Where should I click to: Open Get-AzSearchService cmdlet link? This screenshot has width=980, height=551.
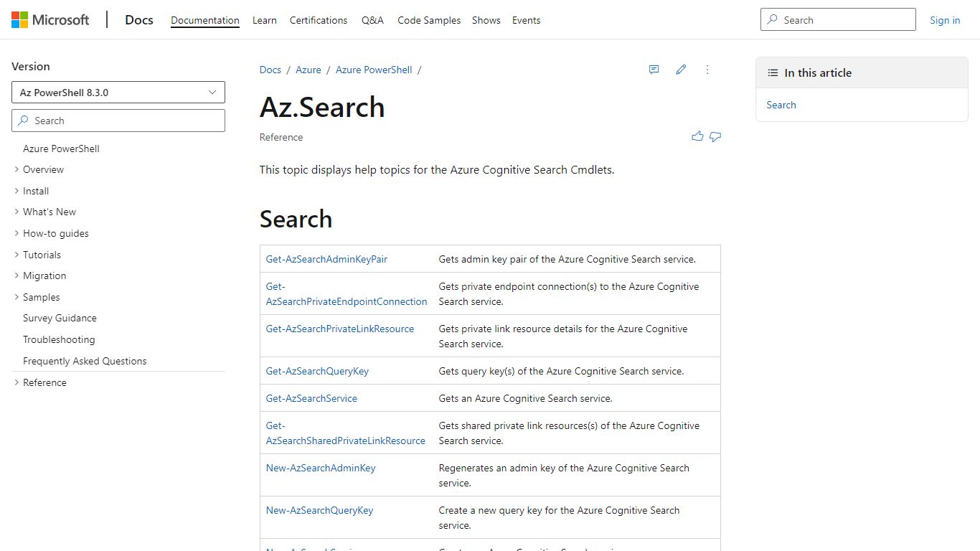pos(311,398)
